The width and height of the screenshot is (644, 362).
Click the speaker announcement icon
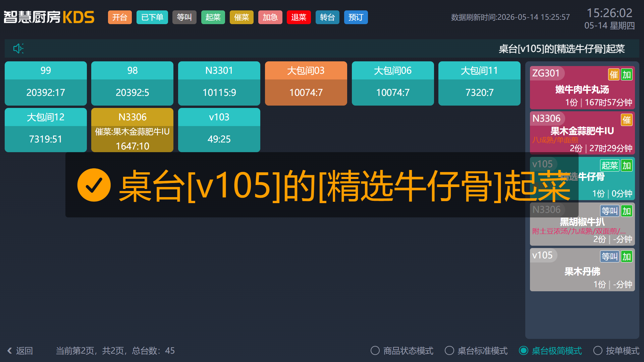pyautogui.click(x=18, y=49)
